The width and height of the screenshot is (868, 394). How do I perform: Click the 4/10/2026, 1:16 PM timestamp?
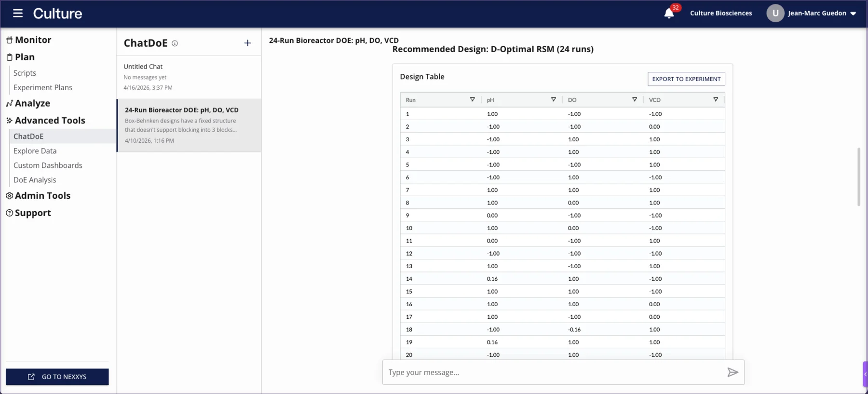(x=149, y=141)
